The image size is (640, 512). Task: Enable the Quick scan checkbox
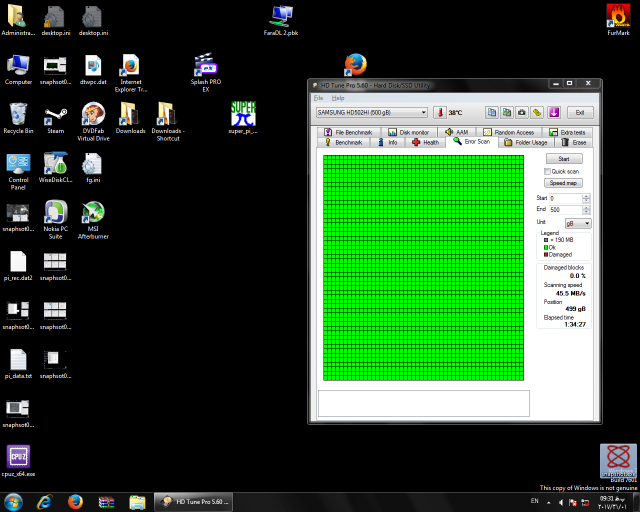pos(547,171)
